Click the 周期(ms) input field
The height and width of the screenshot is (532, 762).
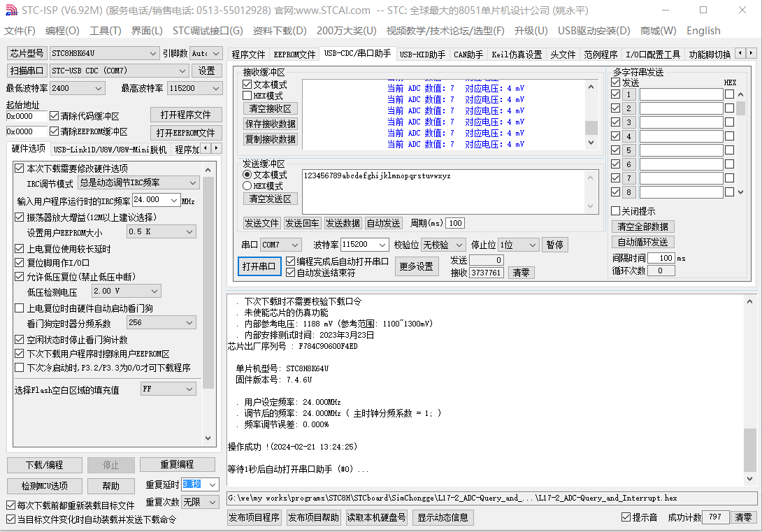coord(455,223)
